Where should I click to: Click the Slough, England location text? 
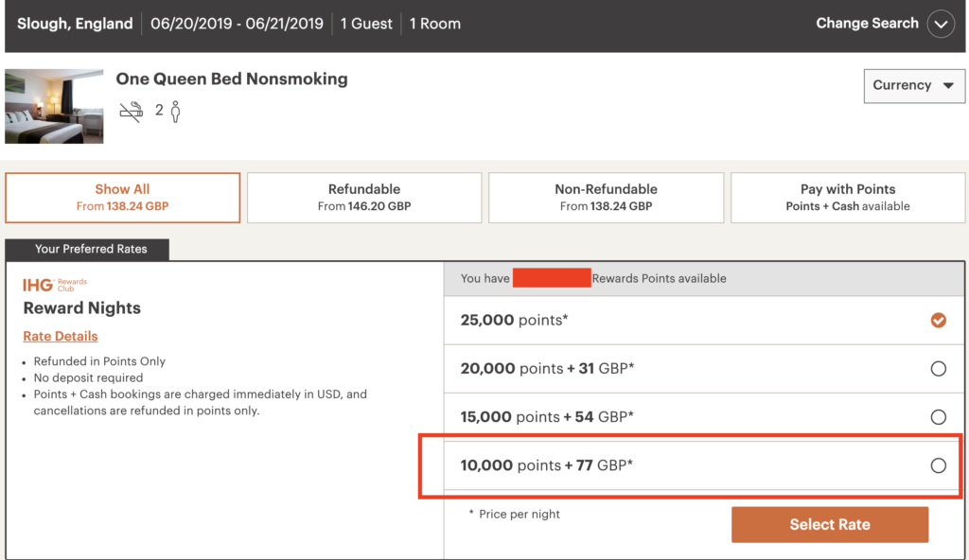tap(75, 25)
